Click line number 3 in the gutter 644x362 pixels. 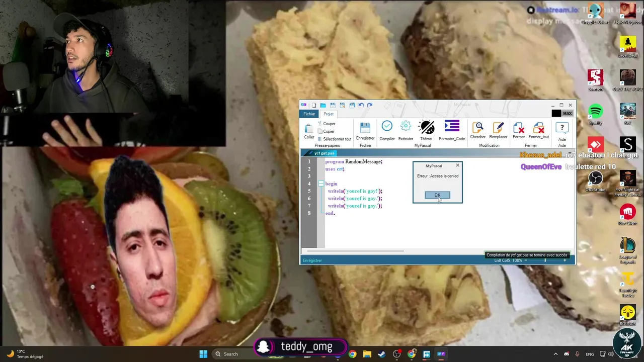coord(309,176)
